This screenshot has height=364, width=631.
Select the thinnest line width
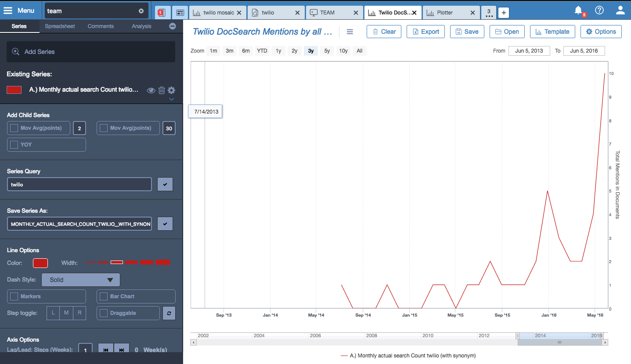pyautogui.click(x=90, y=262)
